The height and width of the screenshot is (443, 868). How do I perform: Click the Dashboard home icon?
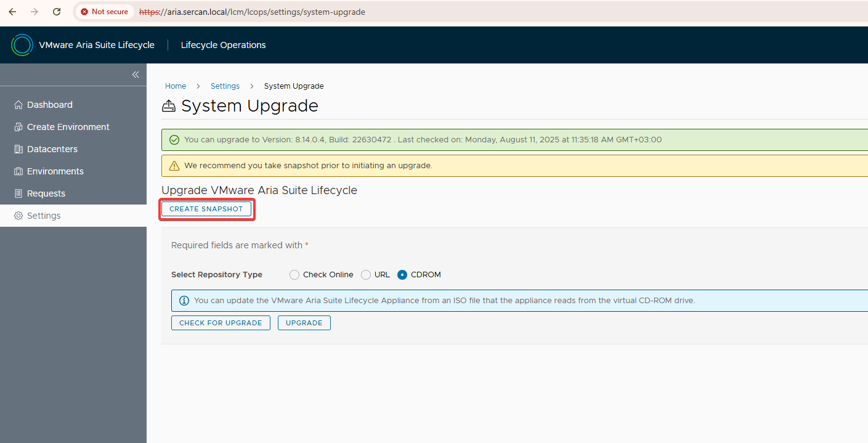coord(18,105)
